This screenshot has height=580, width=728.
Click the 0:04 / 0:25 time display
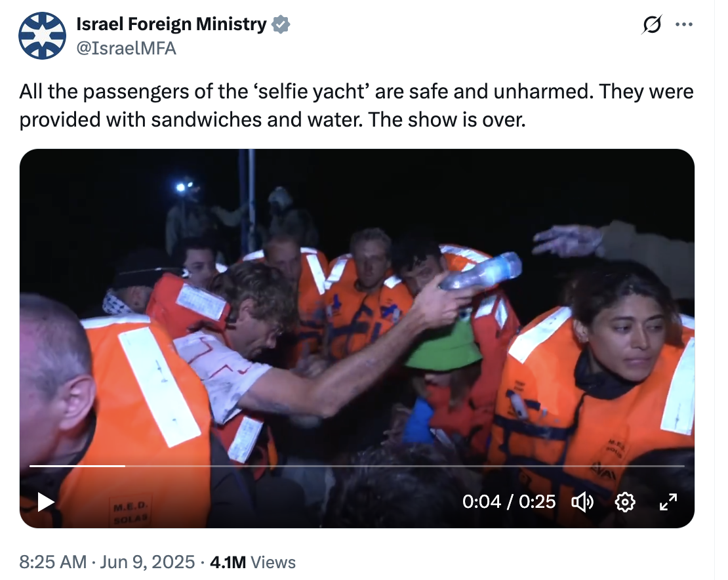point(509,501)
